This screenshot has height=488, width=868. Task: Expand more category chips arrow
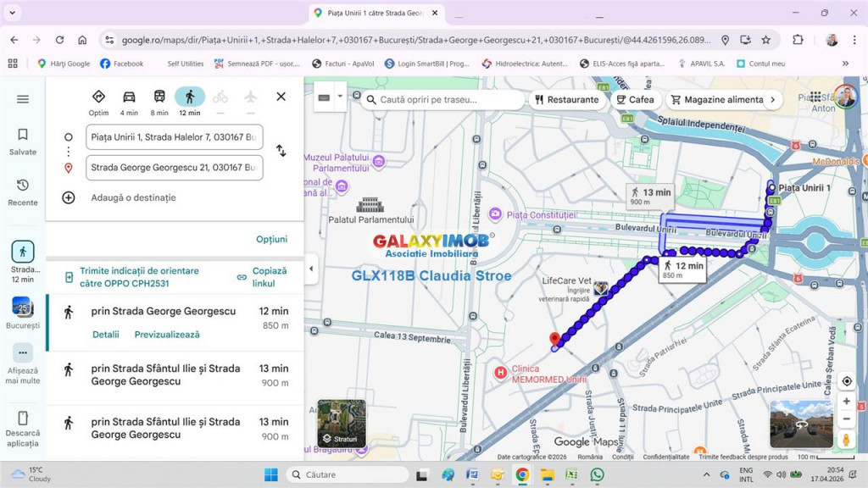771,99
